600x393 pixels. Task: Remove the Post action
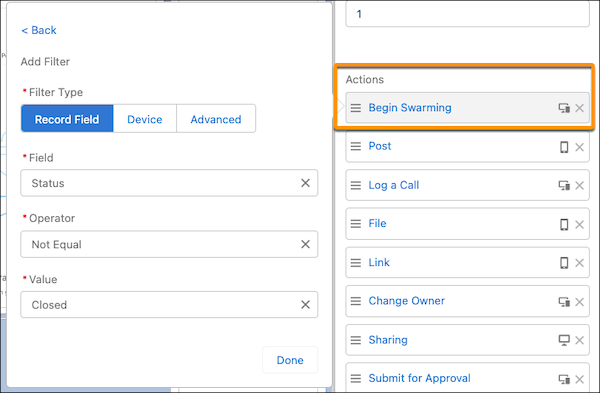[x=580, y=147]
